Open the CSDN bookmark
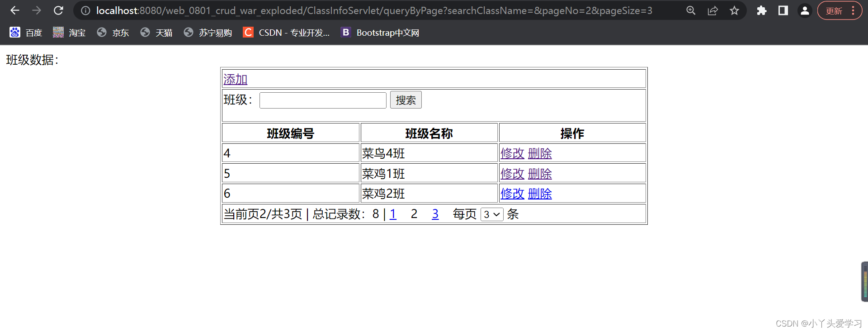Screen dimensions: 868x332 286,33
